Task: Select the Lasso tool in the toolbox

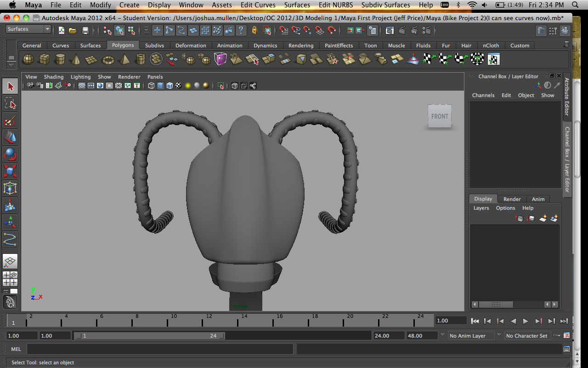Action: (x=10, y=103)
